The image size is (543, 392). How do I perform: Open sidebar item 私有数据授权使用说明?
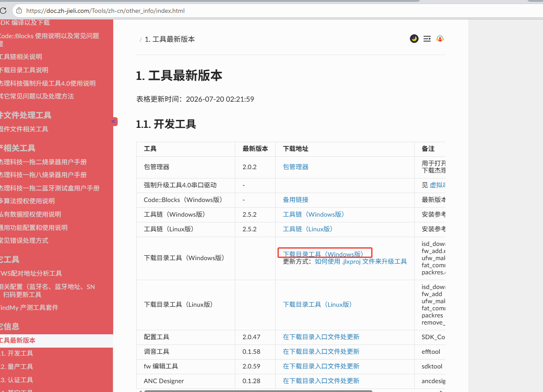30,214
